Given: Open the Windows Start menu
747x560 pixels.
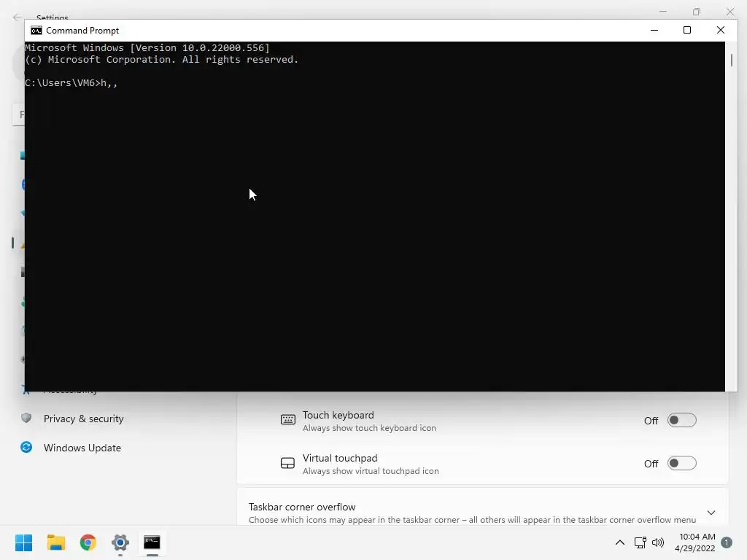Looking at the screenshot, I should tap(24, 542).
